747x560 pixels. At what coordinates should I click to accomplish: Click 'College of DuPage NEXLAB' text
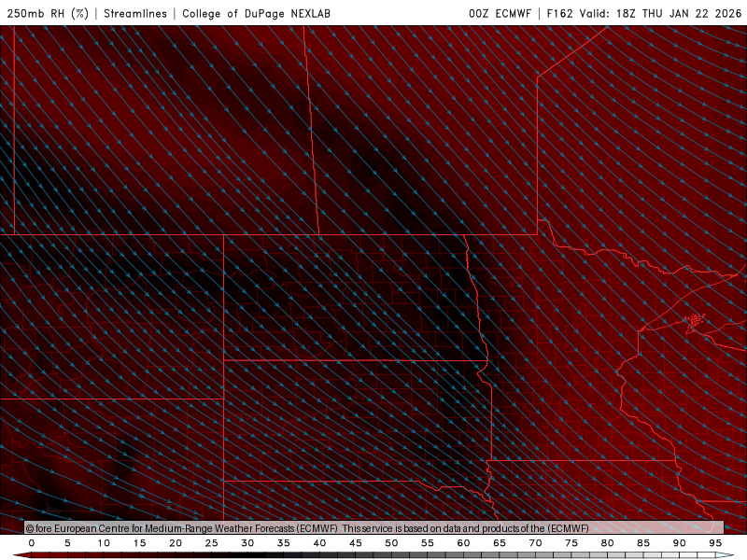(x=256, y=13)
